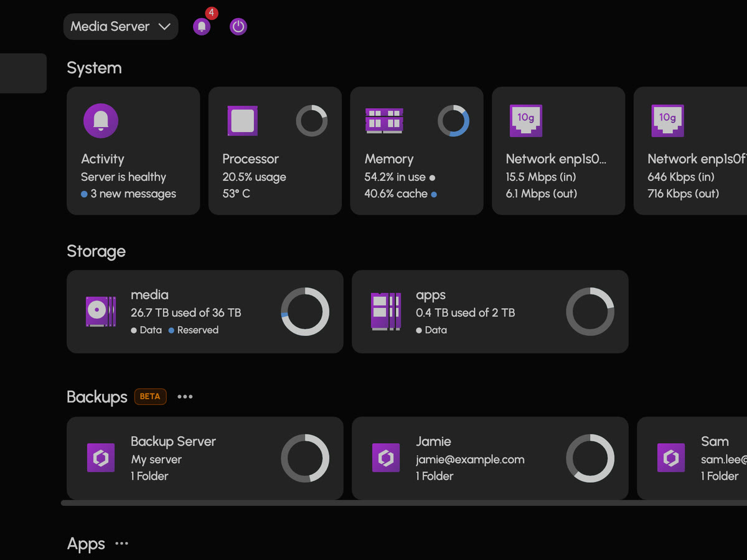Click the media storage usage ring
The height and width of the screenshot is (560, 747).
point(305,312)
